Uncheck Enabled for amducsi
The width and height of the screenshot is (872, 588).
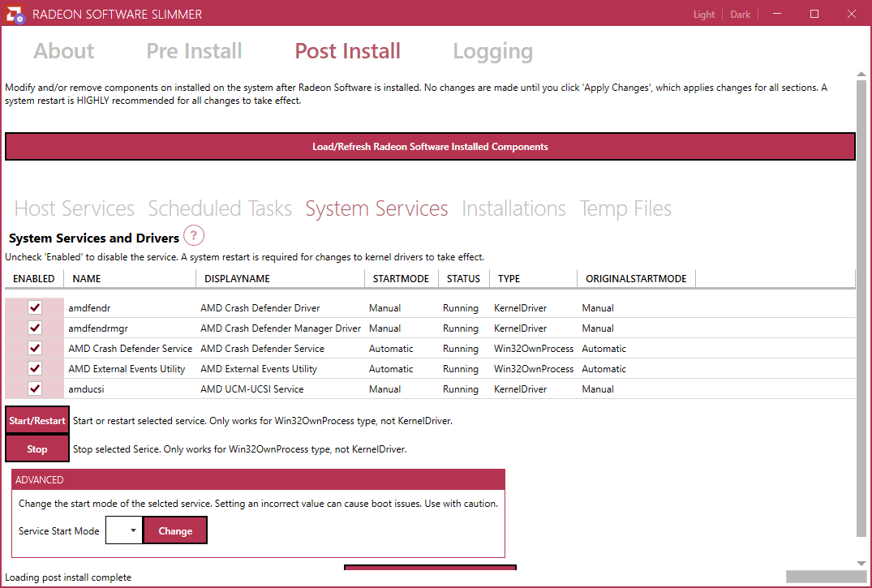[x=35, y=388]
